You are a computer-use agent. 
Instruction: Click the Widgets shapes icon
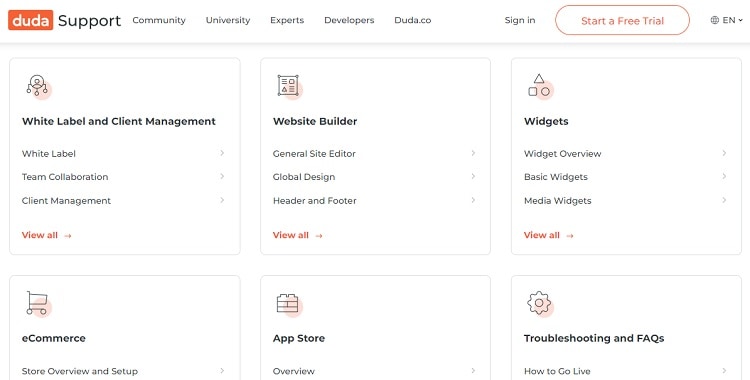(x=540, y=86)
